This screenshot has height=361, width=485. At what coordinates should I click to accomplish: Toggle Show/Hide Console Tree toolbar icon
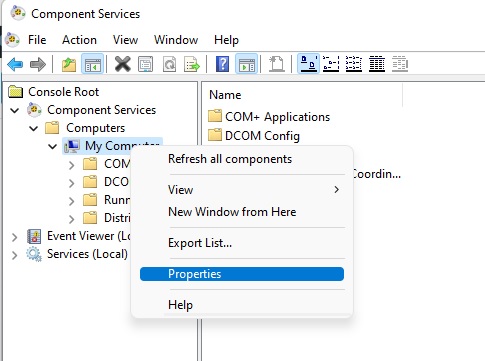93,64
